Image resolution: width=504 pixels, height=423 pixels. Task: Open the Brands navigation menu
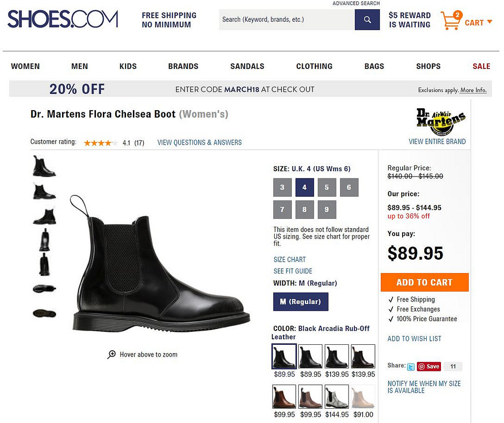(x=183, y=66)
